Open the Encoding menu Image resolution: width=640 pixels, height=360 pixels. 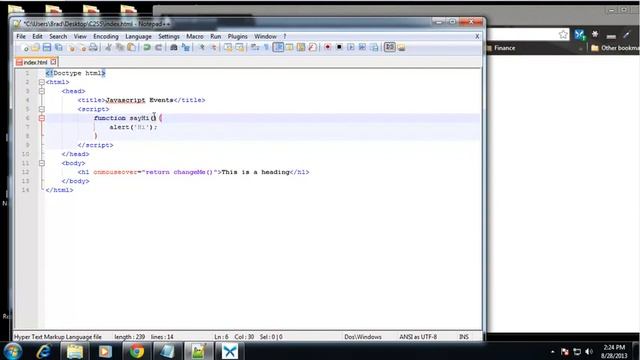click(x=106, y=36)
